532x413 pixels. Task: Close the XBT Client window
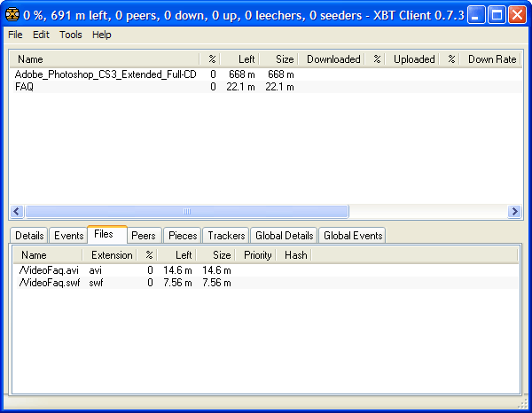click(518, 15)
